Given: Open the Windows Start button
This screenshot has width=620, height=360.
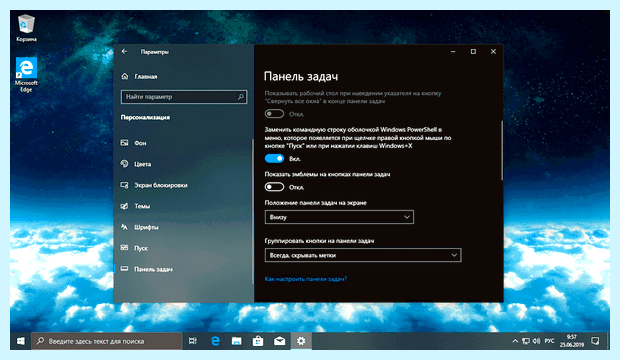Looking at the screenshot, I should [x=21, y=341].
